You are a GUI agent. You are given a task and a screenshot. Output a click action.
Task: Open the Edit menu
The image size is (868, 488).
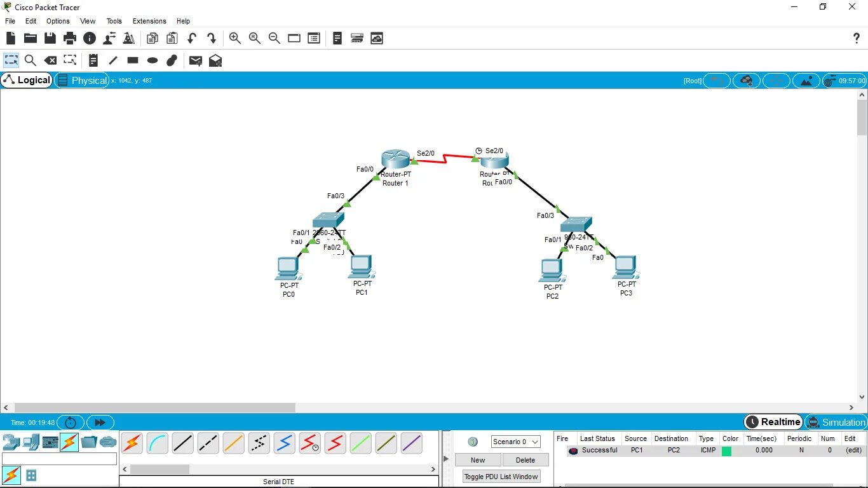pyautogui.click(x=31, y=21)
